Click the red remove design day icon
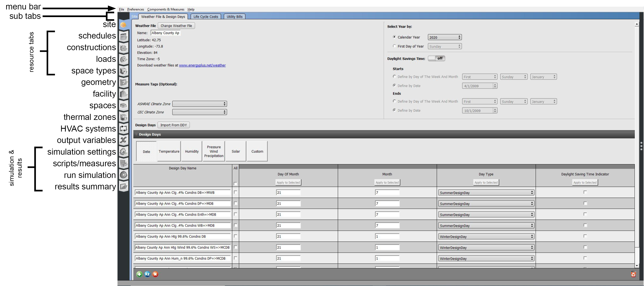This screenshot has width=644, height=286. pyautogui.click(x=155, y=274)
